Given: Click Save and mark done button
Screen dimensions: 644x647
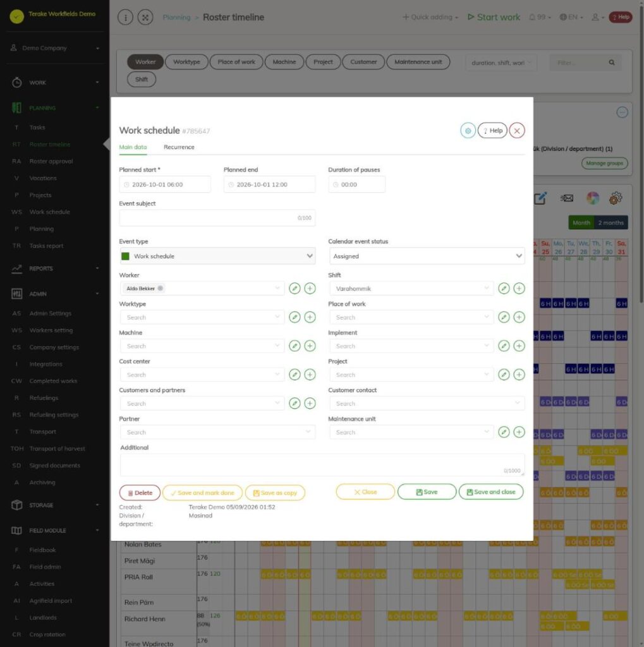Looking at the screenshot, I should 202,493.
